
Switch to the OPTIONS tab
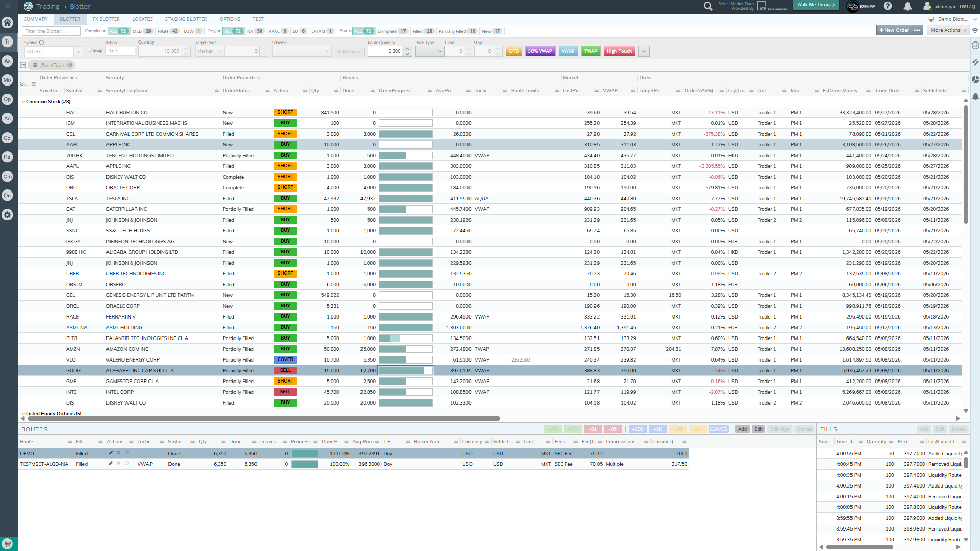(230, 19)
